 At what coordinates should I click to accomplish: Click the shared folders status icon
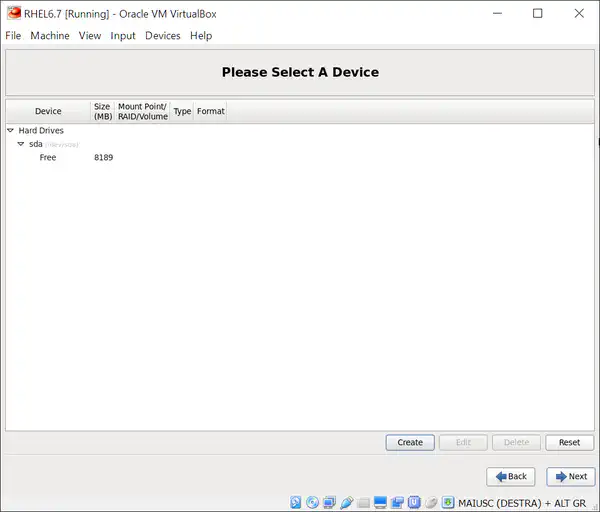point(364,502)
